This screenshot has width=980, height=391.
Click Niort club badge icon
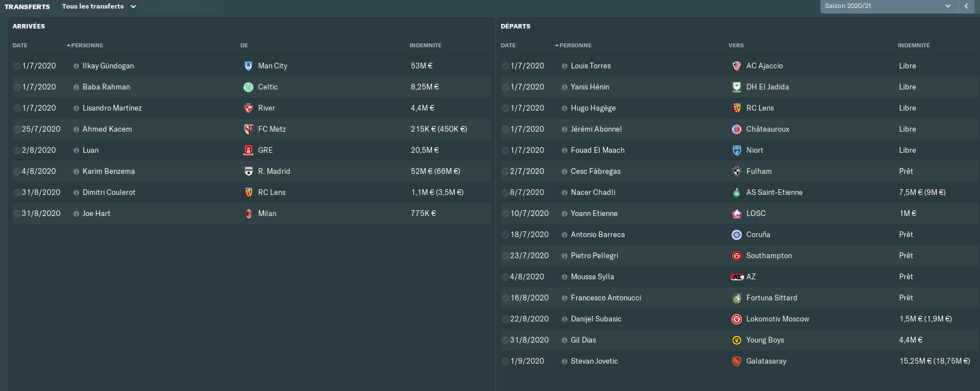click(x=737, y=150)
